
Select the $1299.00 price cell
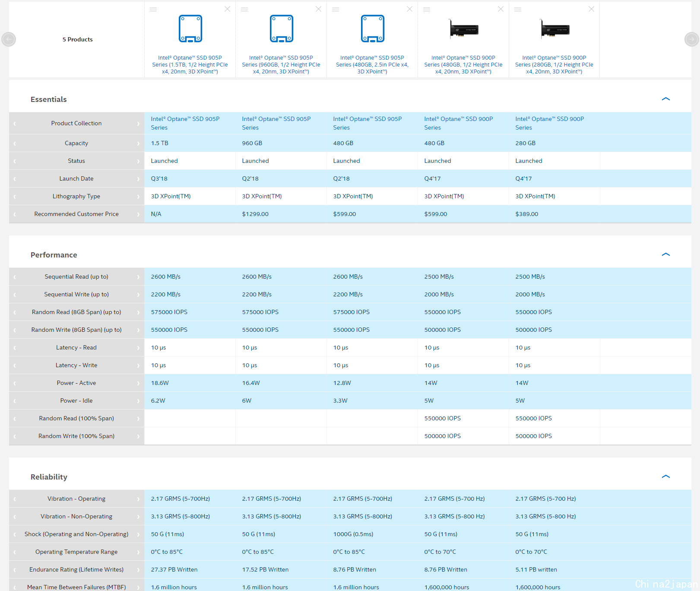255,214
